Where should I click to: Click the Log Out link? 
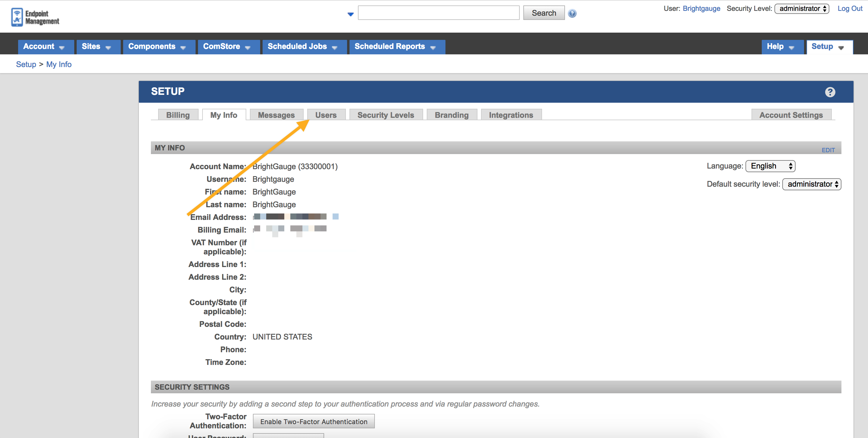click(x=850, y=9)
